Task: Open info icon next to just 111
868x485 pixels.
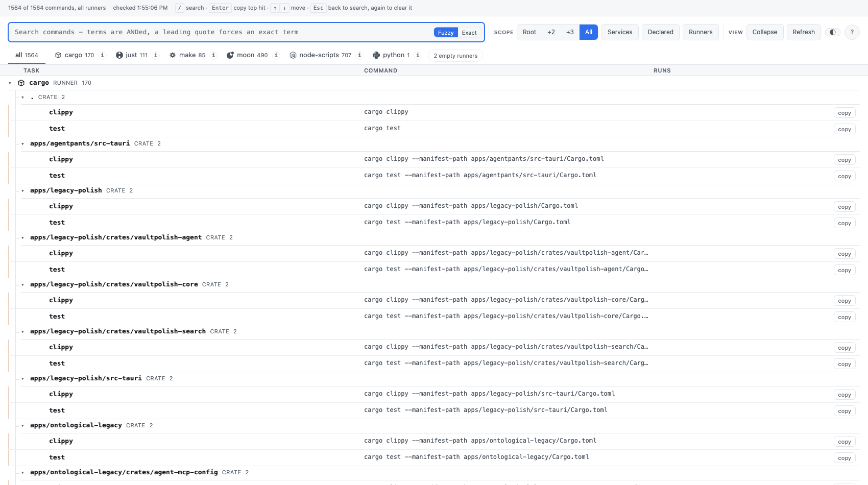Action: 156,55
